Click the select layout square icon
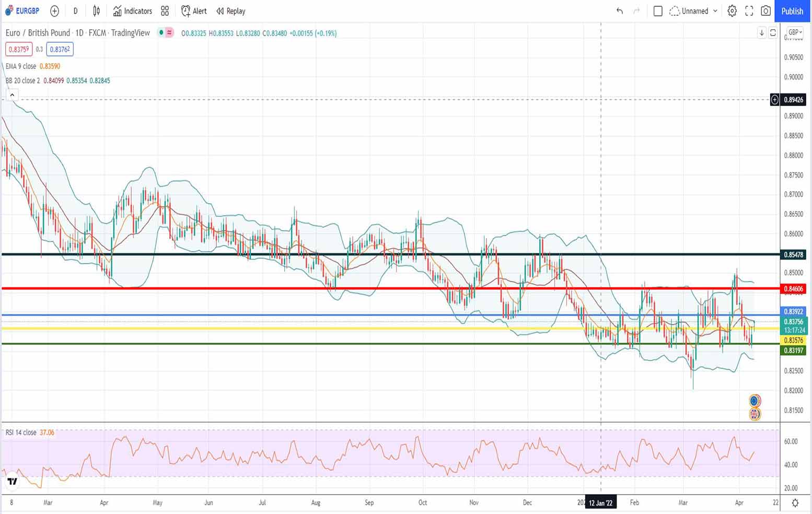 pos(658,11)
